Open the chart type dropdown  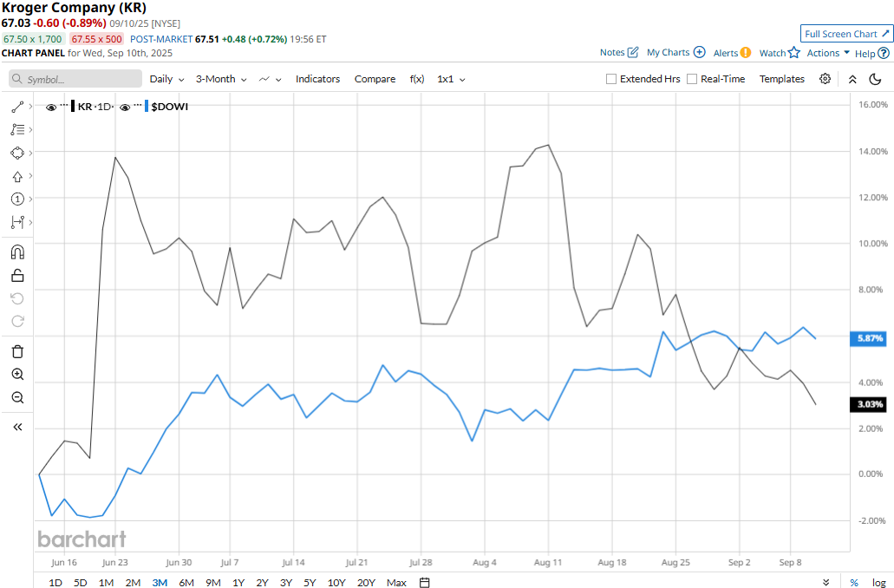click(x=271, y=79)
